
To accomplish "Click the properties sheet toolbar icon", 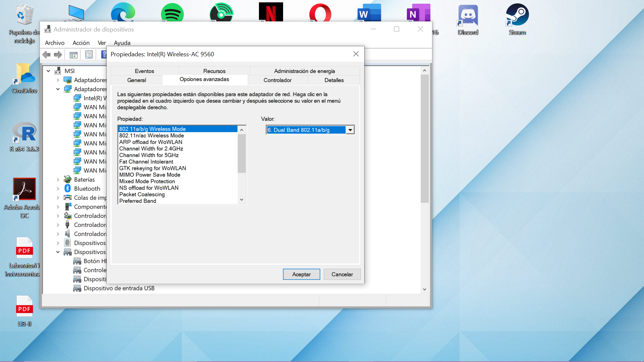I will pyautogui.click(x=89, y=55).
